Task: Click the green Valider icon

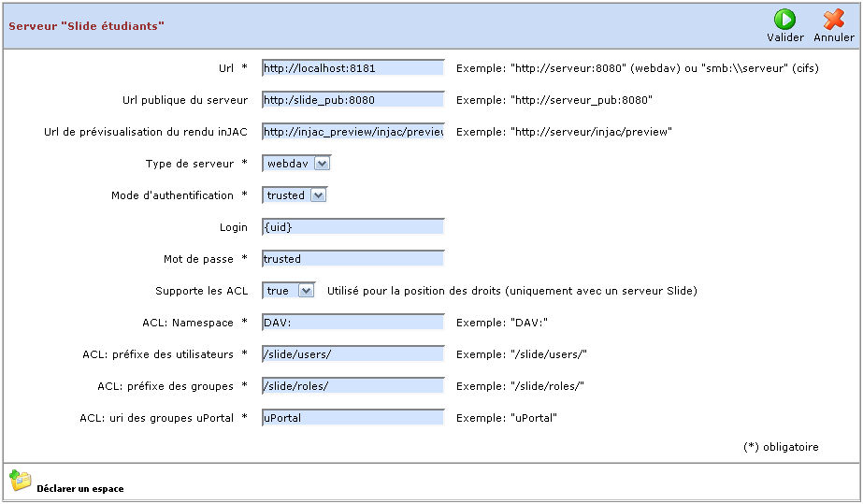Action: coord(784,19)
